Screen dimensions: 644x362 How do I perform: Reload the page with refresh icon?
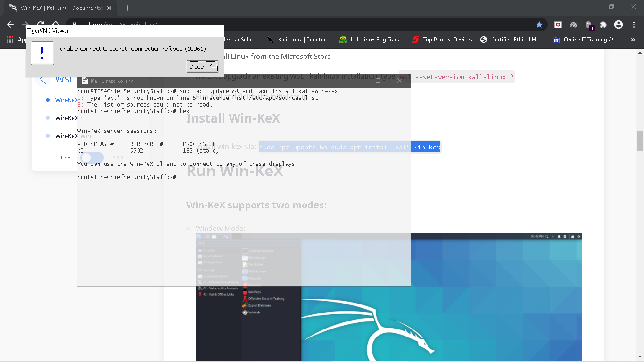coord(41,25)
